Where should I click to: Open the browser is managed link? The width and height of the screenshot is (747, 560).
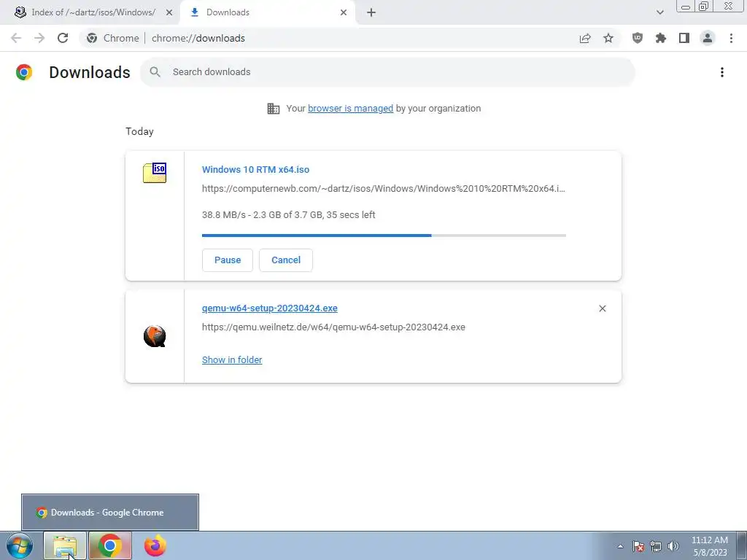tap(350, 109)
